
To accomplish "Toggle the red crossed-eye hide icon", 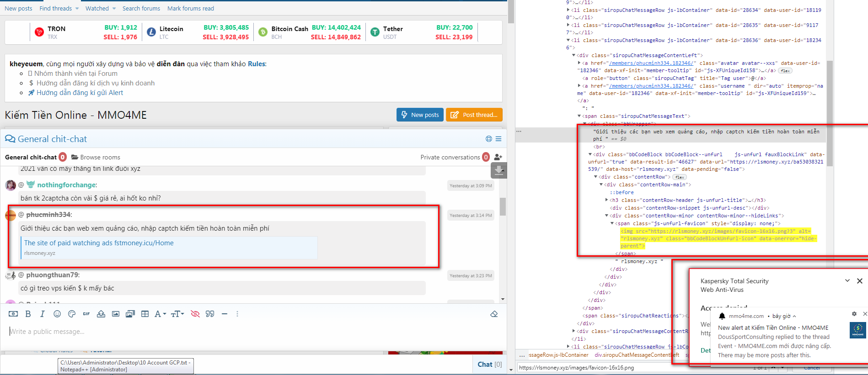I will (x=195, y=314).
